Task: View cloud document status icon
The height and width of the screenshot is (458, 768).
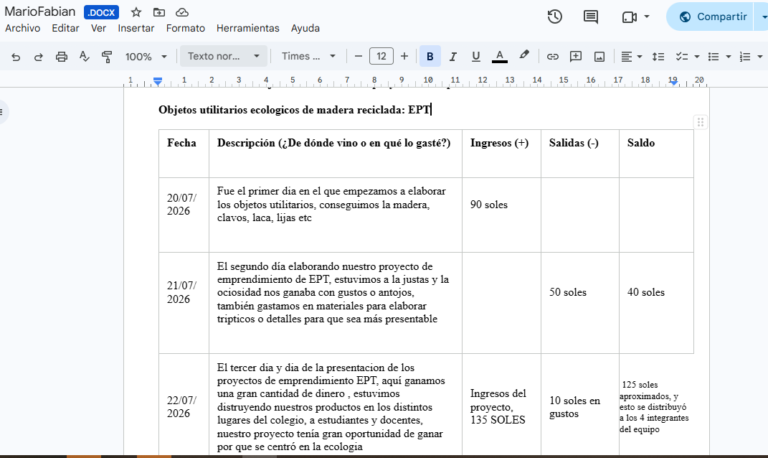Action: click(182, 12)
